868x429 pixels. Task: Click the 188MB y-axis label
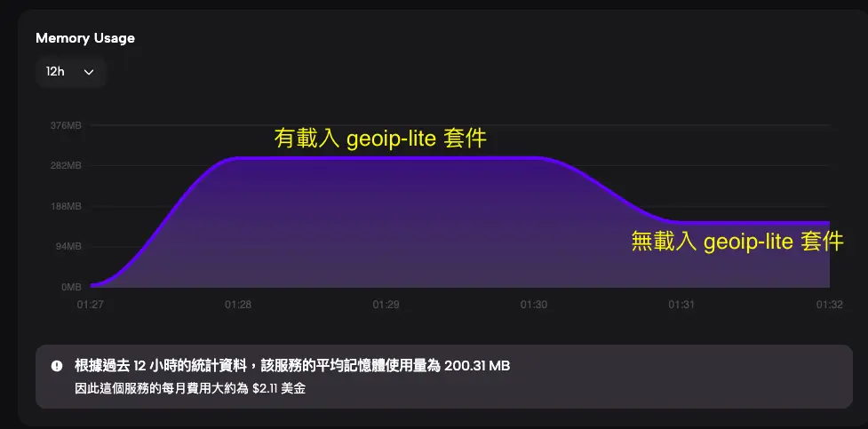click(66, 206)
